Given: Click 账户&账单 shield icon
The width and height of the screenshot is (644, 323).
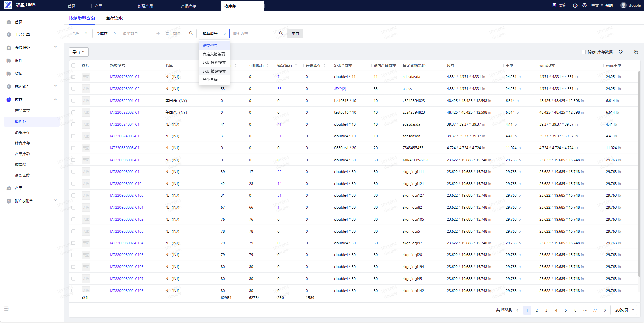Looking at the screenshot, I should pos(9,201).
